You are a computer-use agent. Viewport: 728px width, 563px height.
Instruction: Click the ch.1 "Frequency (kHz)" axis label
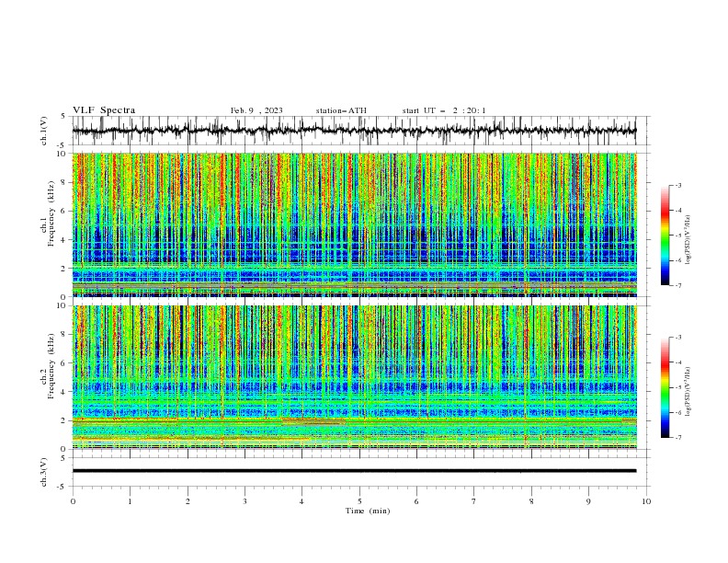pos(53,214)
